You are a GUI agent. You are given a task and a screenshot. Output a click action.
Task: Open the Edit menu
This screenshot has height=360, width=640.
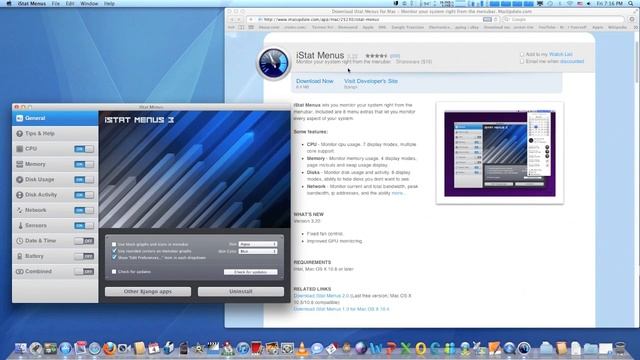pos(70,3)
